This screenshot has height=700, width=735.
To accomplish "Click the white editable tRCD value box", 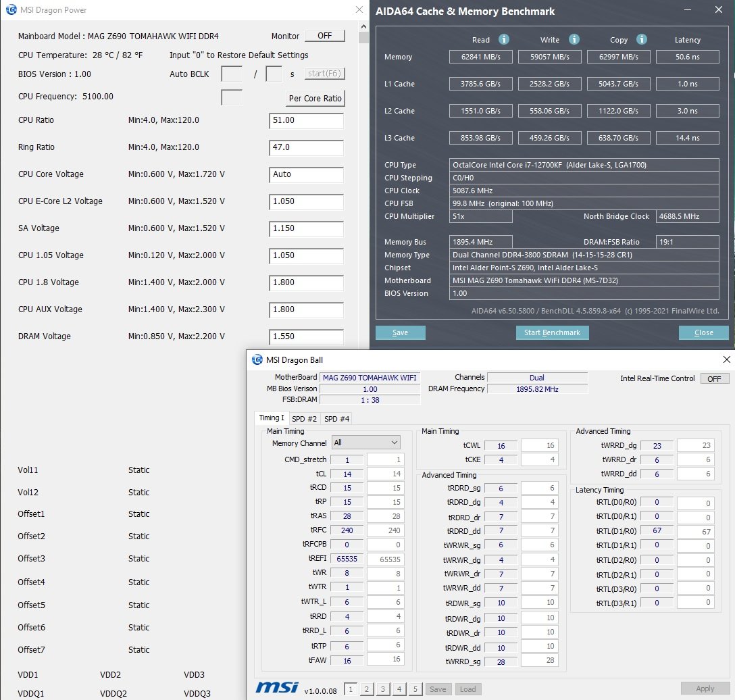I will (385, 488).
